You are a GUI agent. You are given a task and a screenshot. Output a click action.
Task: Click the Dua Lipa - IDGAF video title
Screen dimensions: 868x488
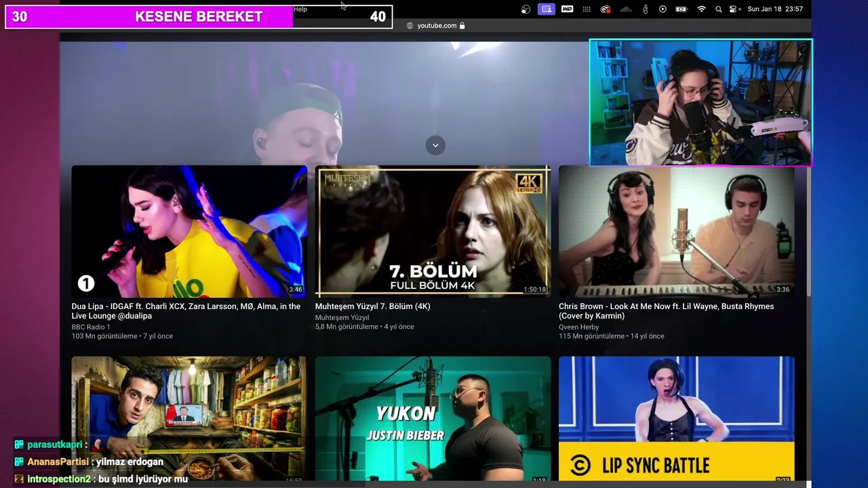point(186,311)
